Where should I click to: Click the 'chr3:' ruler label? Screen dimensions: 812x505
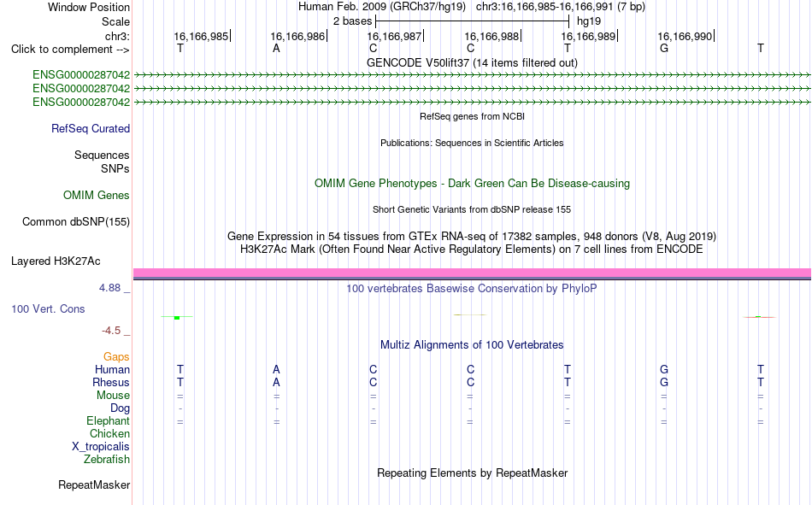coord(117,36)
